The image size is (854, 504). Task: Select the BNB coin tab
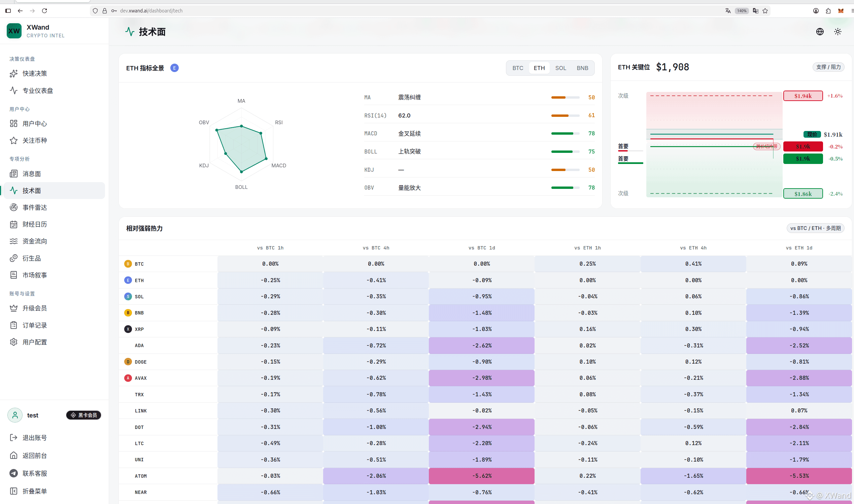coord(582,68)
